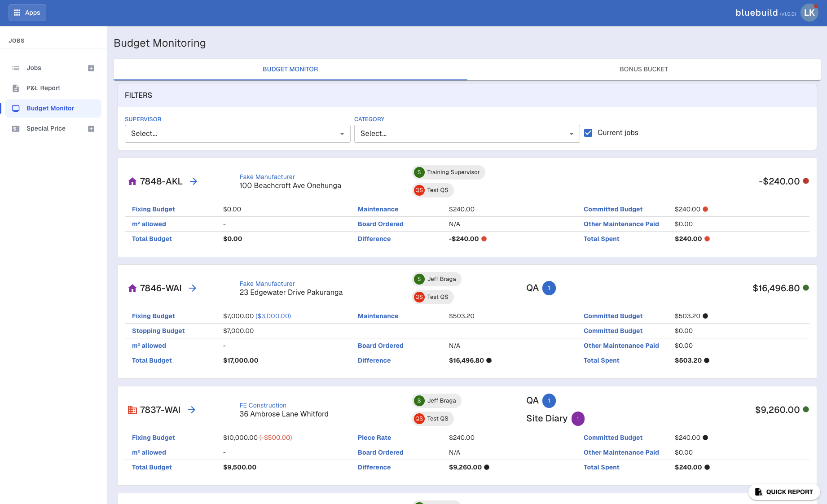Click Test QS chip on 7837-WAI

point(433,419)
